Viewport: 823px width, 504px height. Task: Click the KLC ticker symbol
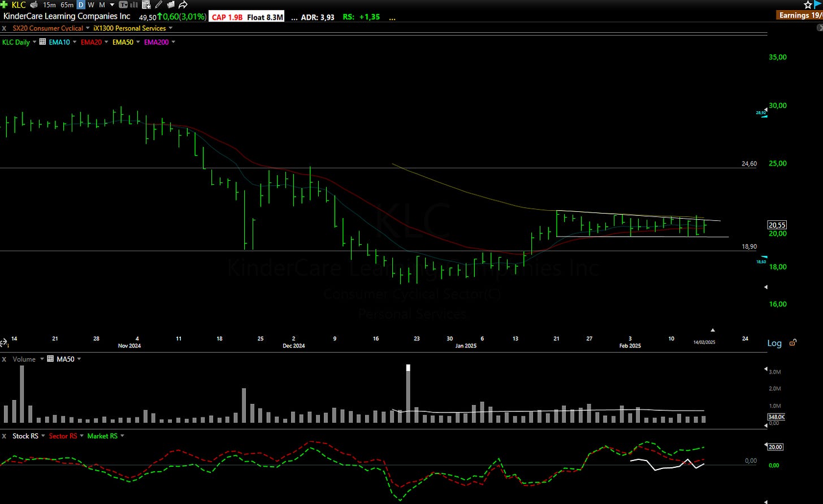point(18,5)
